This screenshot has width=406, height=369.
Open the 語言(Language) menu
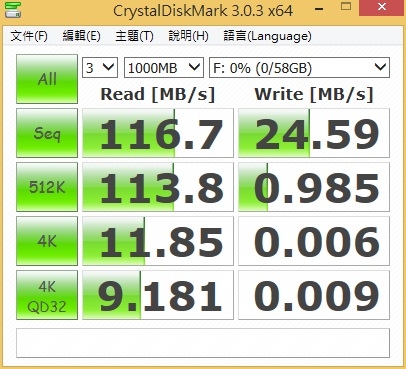pyautogui.click(x=267, y=36)
